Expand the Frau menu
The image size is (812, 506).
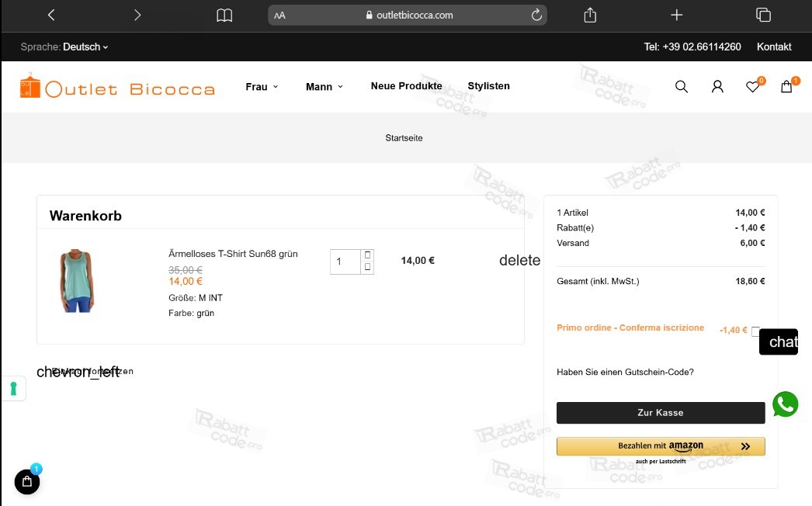(x=262, y=86)
